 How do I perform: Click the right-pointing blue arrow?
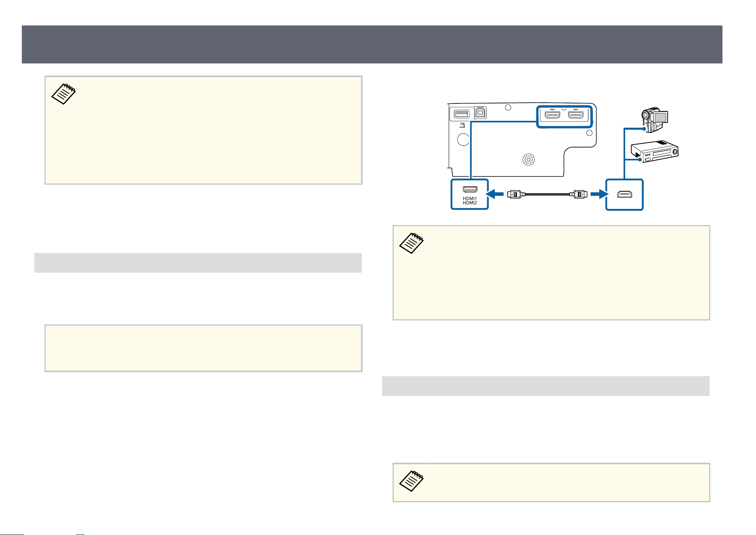click(599, 194)
